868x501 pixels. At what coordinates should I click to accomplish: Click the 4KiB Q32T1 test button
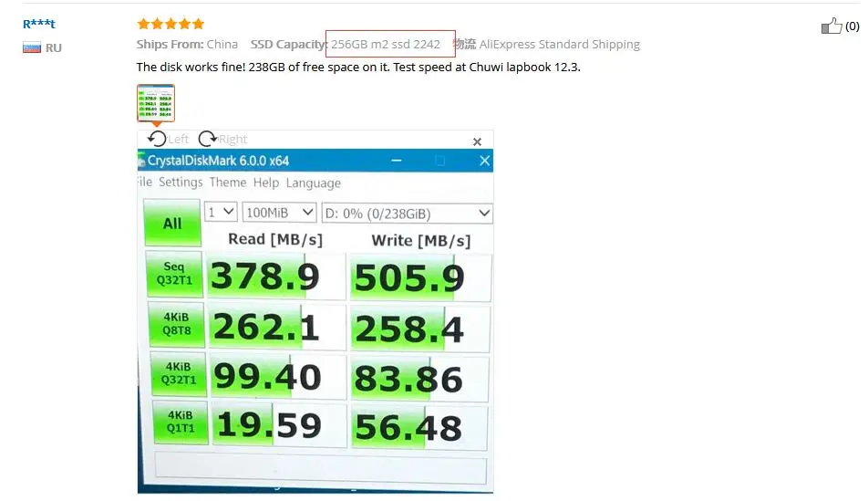point(179,373)
